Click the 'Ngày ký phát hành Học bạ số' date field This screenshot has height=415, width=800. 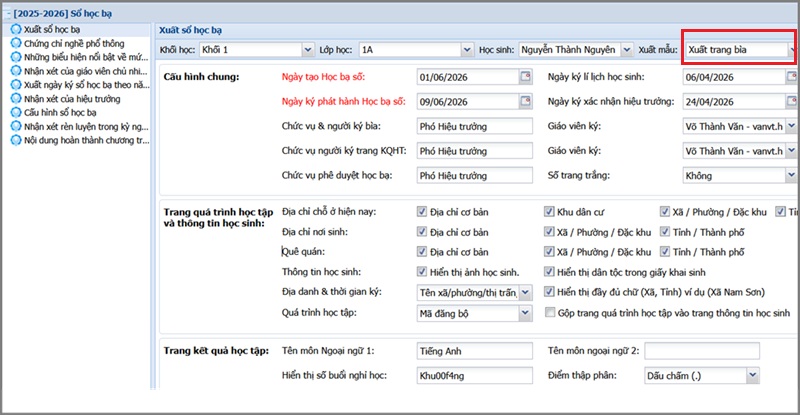468,102
